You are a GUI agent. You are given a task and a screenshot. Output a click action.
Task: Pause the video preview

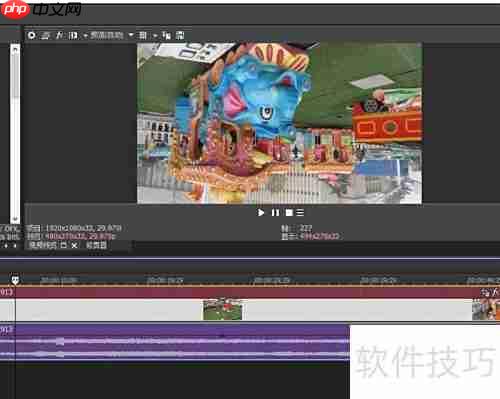[x=275, y=212]
